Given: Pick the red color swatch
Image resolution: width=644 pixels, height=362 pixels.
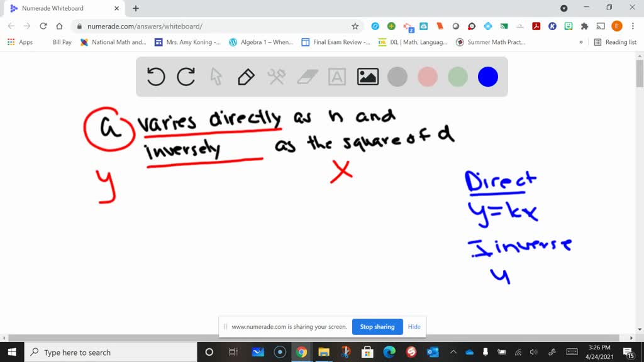Looking at the screenshot, I should tap(428, 77).
